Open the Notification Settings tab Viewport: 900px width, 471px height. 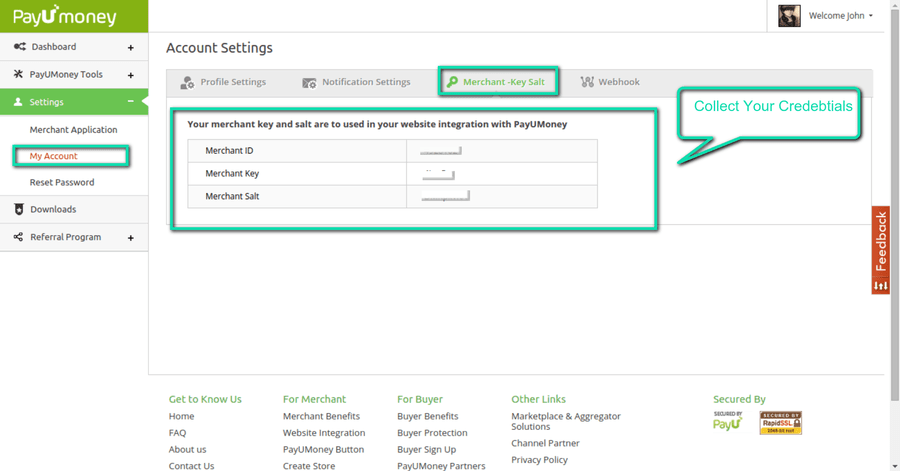[356, 82]
